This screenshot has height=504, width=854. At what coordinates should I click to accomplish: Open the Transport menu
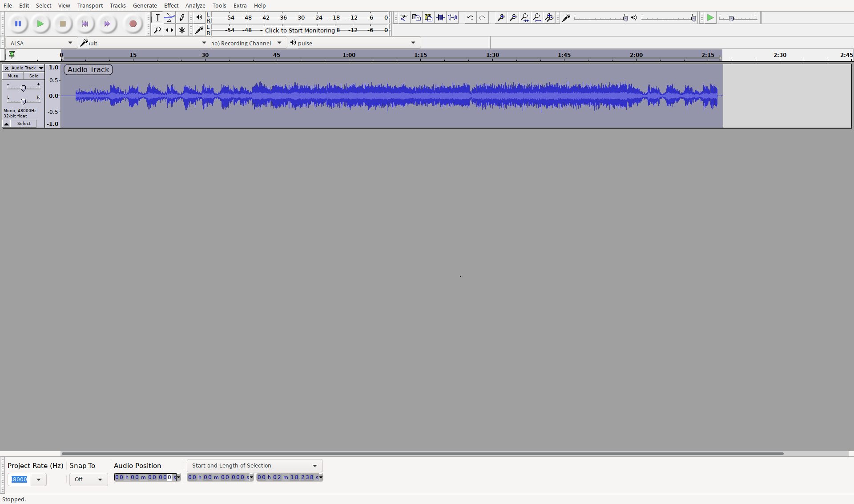click(90, 5)
